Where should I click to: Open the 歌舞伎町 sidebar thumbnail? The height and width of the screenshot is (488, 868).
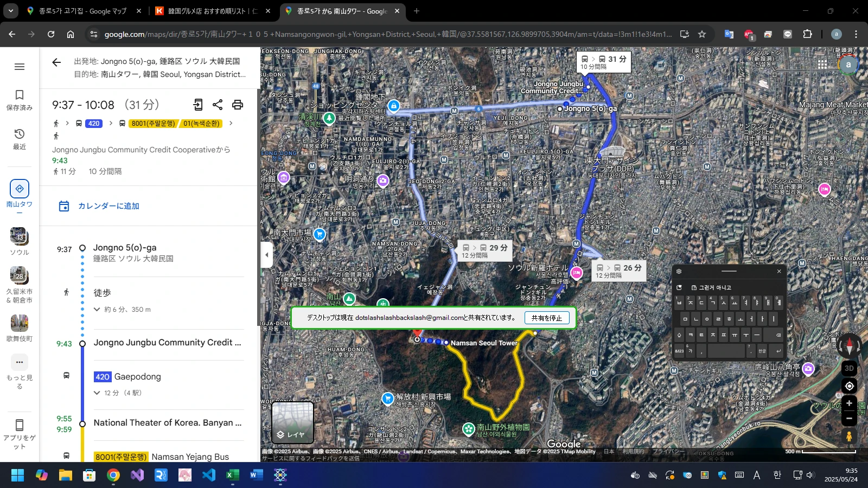[20, 323]
